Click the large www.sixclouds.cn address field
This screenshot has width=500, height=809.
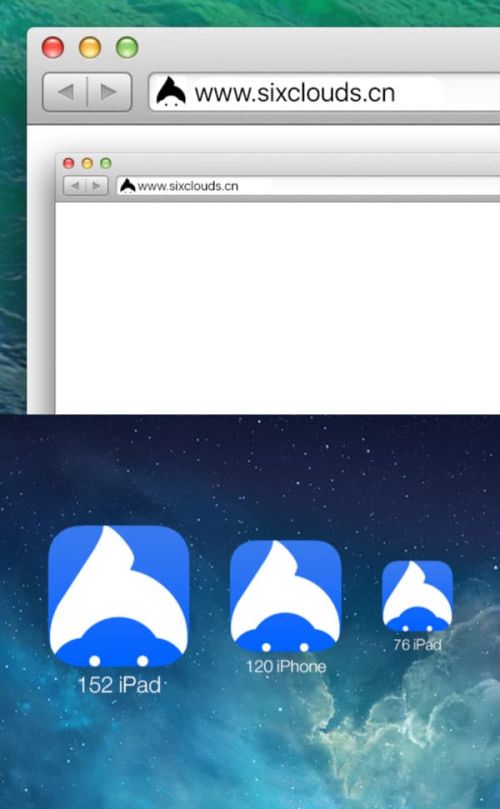pos(324,92)
